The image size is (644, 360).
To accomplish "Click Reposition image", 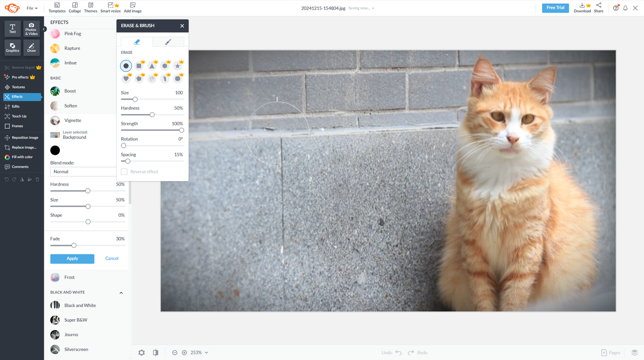I will click(22, 138).
